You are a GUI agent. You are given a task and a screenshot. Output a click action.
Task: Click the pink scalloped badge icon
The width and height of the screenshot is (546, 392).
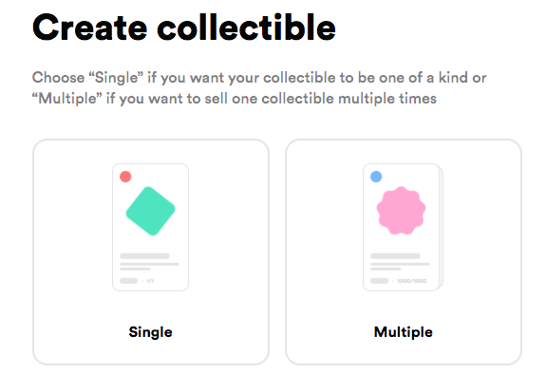[x=401, y=211]
